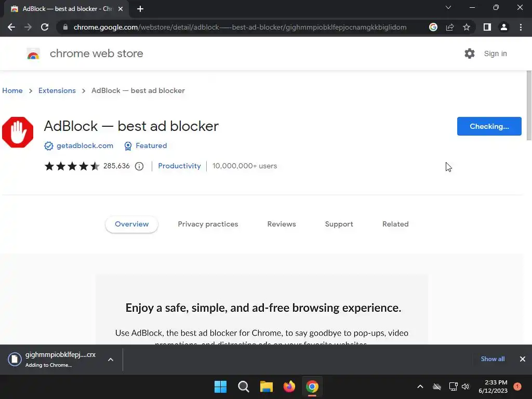
Task: Click the downloaded crx file item
Action: click(52, 360)
